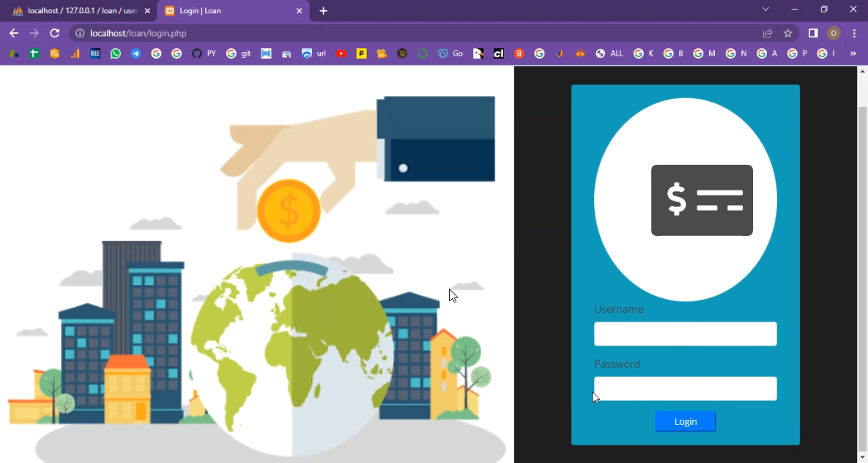Open a new browser tab
The height and width of the screenshot is (463, 868).
coord(323,10)
